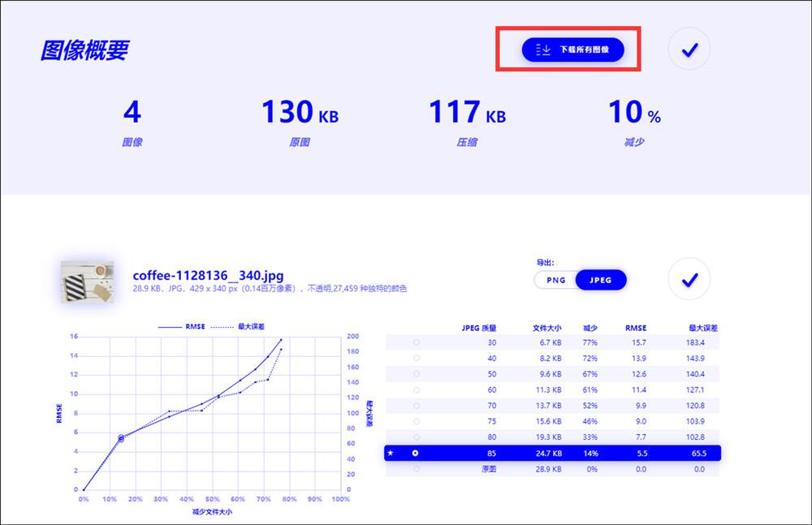Image resolution: width=812 pixels, height=525 pixels.
Task: Click the star icon on the 85 row
Action: [x=391, y=453]
